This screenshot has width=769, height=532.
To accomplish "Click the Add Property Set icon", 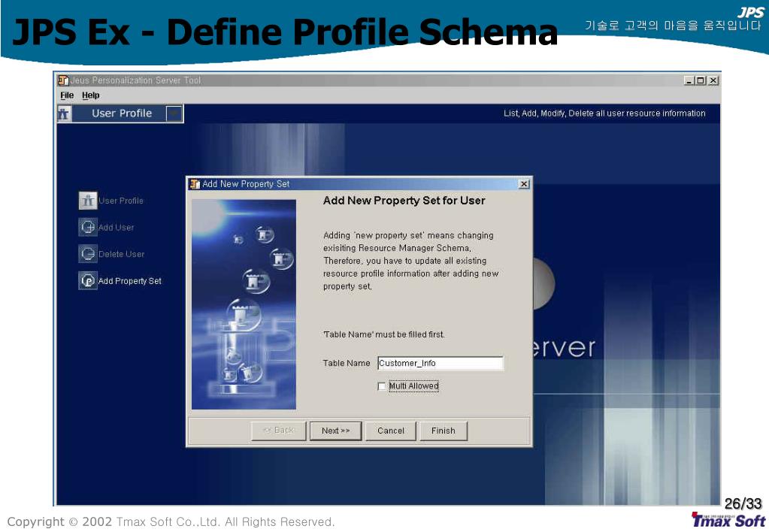I will (88, 280).
